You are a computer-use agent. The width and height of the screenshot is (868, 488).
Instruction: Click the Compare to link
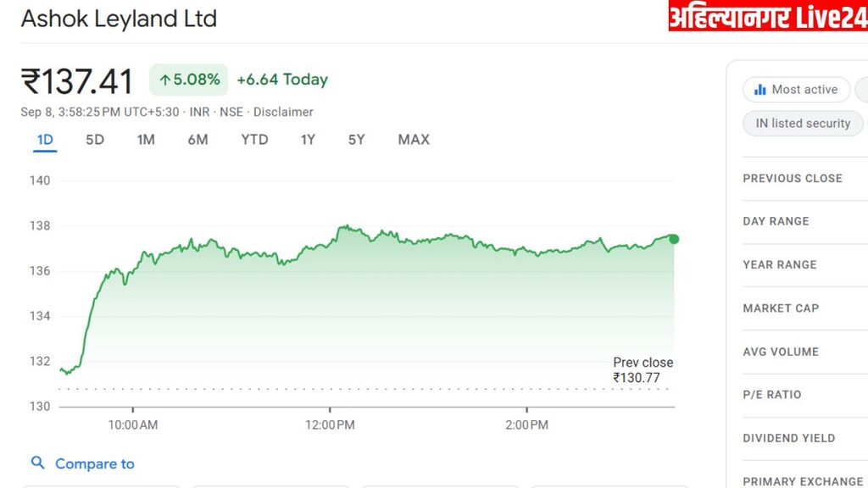click(94, 463)
